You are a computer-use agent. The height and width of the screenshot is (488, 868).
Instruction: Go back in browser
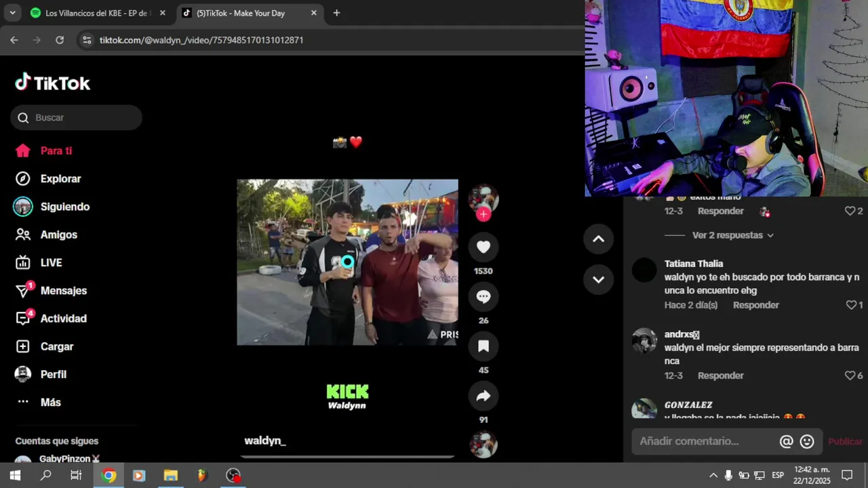coord(14,40)
